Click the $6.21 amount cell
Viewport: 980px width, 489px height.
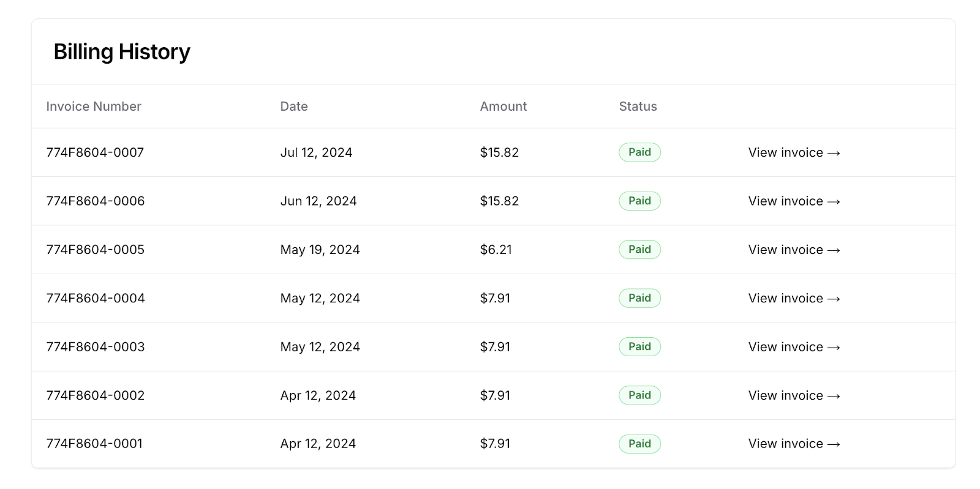496,250
